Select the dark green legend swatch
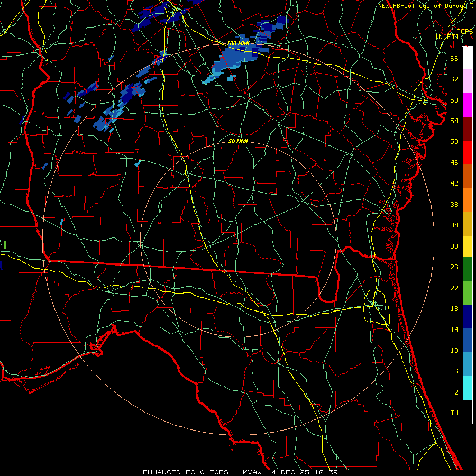 [x=467, y=269]
